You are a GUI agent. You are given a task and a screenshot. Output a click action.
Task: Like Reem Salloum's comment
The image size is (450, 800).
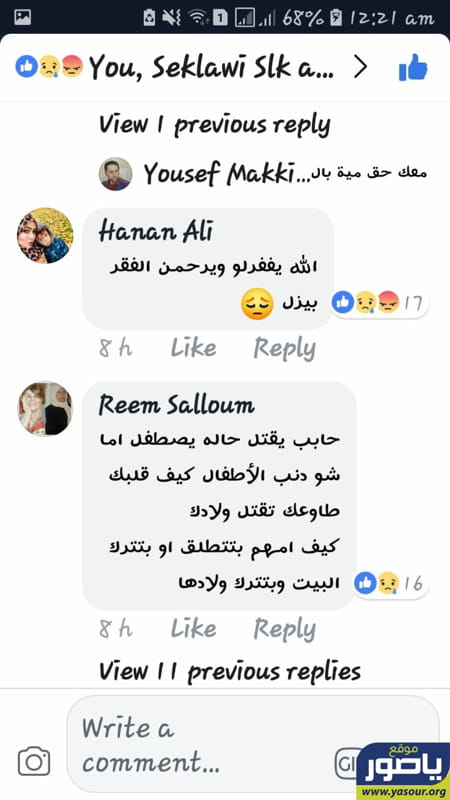tap(193, 629)
